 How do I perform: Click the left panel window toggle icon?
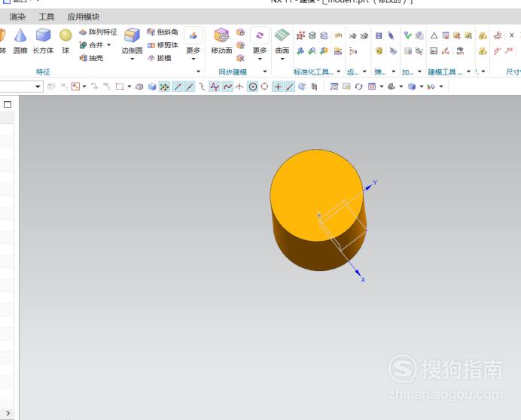[8, 105]
